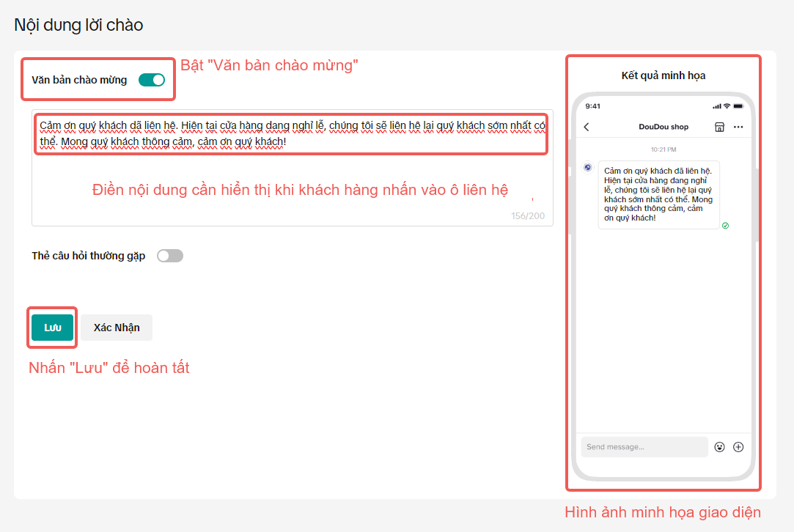794x532 pixels.
Task: Click the Thẻ câu hỏi thường gặp label
Action: (89, 256)
